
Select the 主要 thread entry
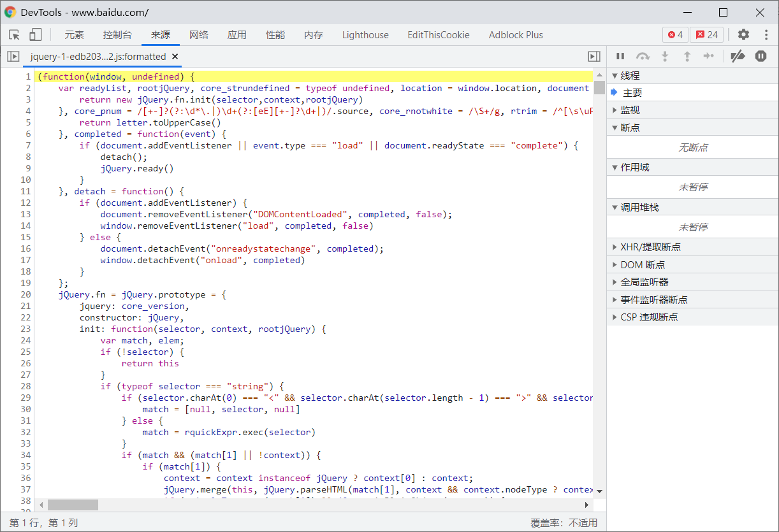pyautogui.click(x=692, y=92)
